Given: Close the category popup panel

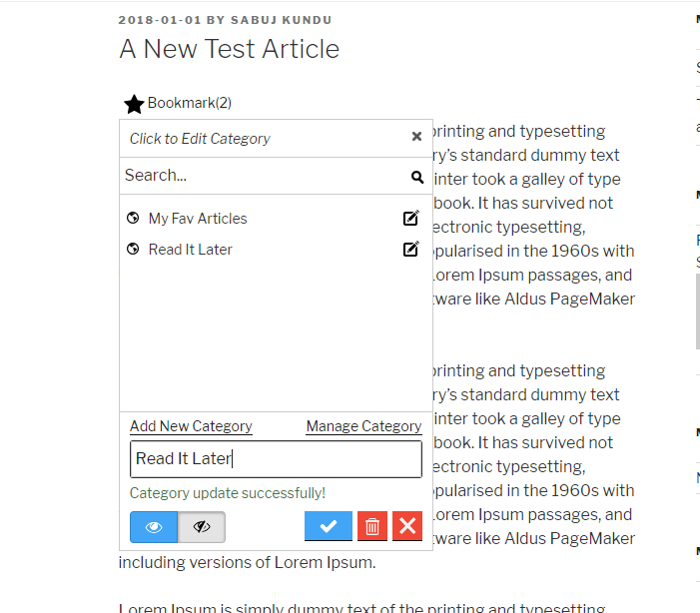Looking at the screenshot, I should click(416, 137).
